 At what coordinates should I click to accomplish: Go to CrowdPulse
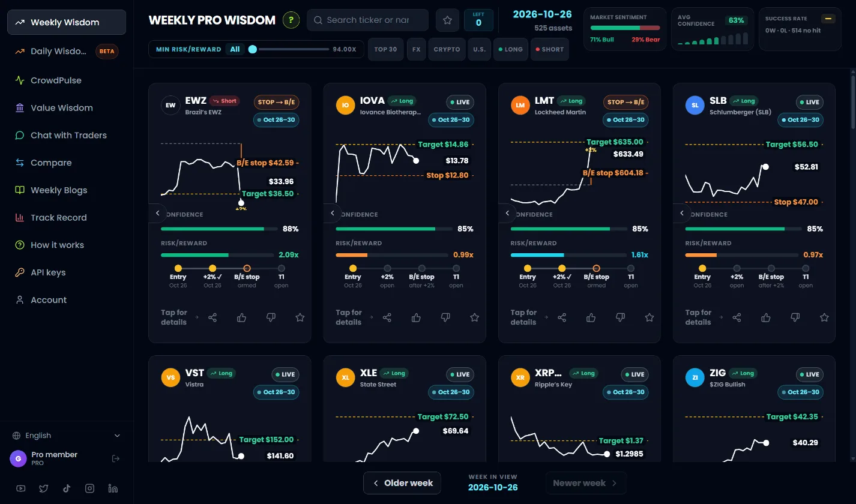tap(67, 80)
